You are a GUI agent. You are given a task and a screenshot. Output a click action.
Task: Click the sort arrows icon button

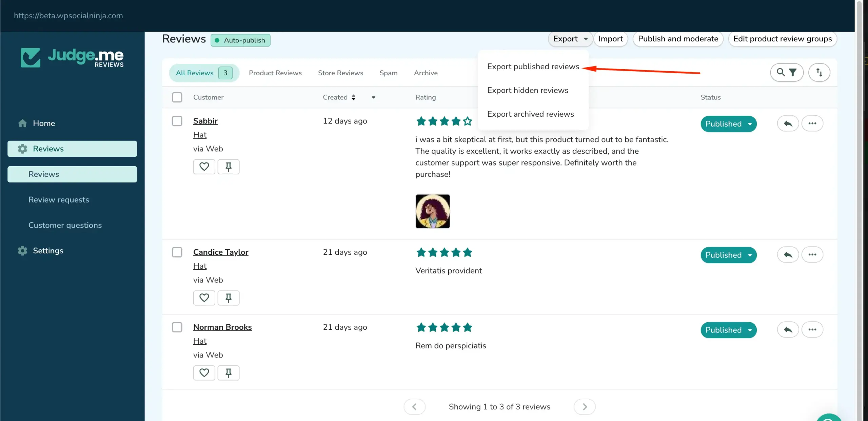[x=819, y=72]
